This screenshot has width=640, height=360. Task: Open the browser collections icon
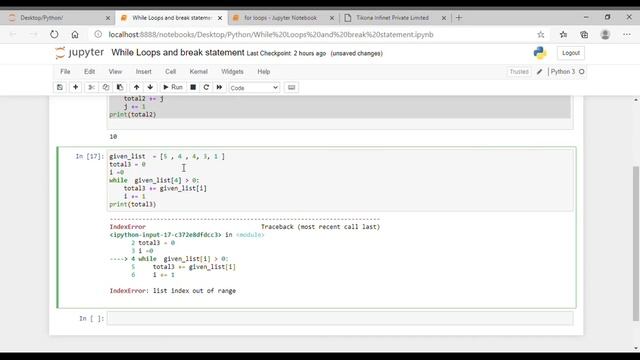pyautogui.click(x=584, y=35)
